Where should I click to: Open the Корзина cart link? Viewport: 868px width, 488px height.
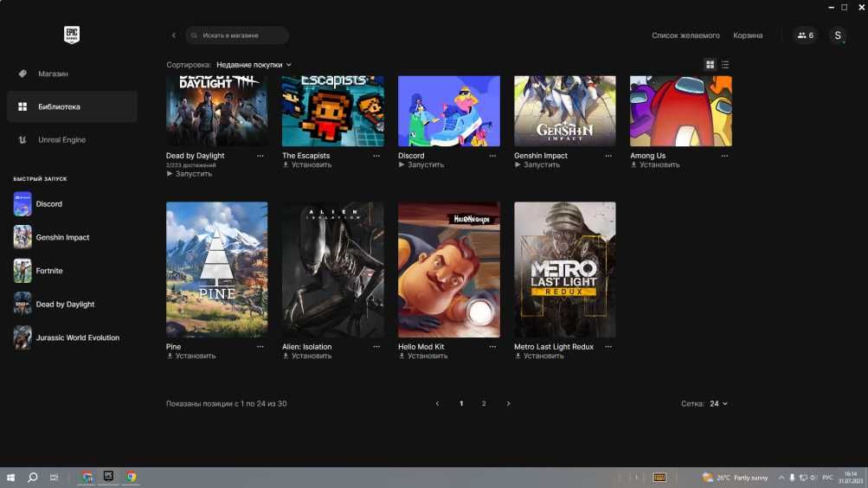(748, 35)
